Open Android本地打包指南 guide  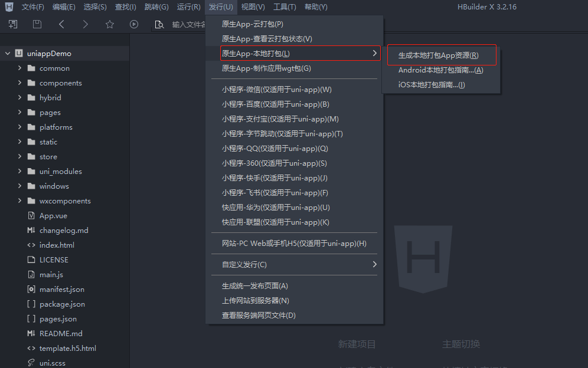pos(442,70)
